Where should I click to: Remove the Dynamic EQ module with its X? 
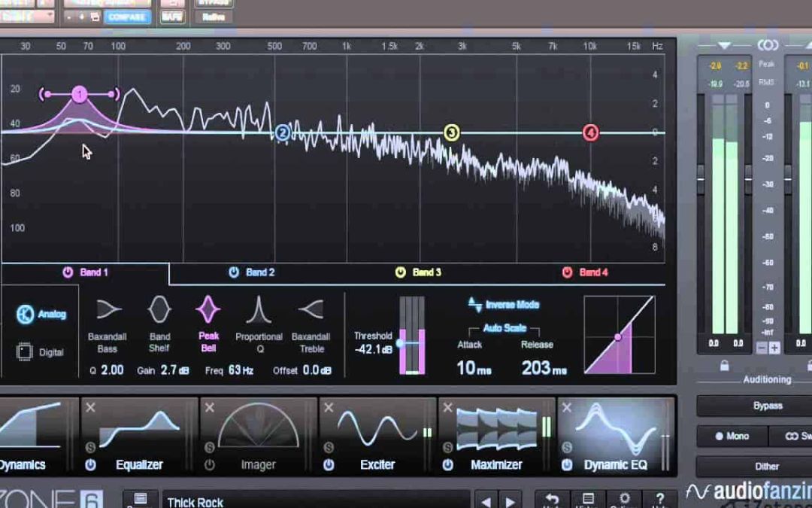pyautogui.click(x=567, y=408)
